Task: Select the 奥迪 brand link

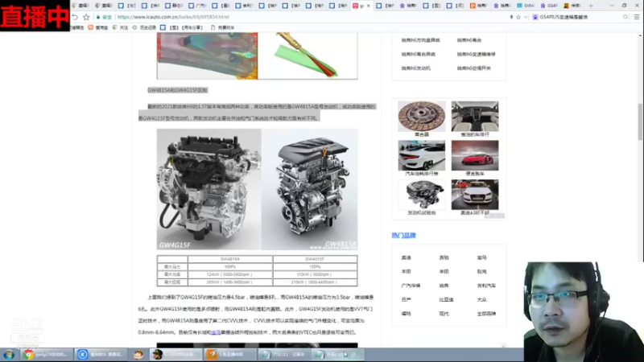Action: (x=406, y=257)
